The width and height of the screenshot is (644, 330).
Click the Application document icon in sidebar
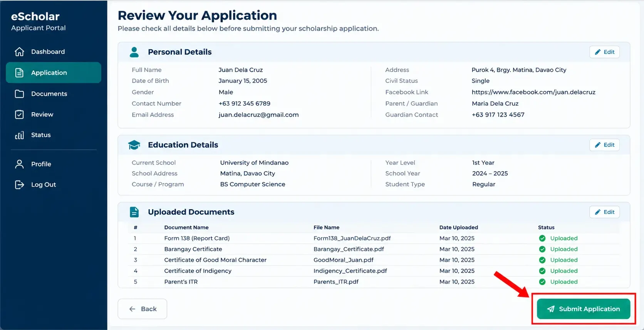19,72
